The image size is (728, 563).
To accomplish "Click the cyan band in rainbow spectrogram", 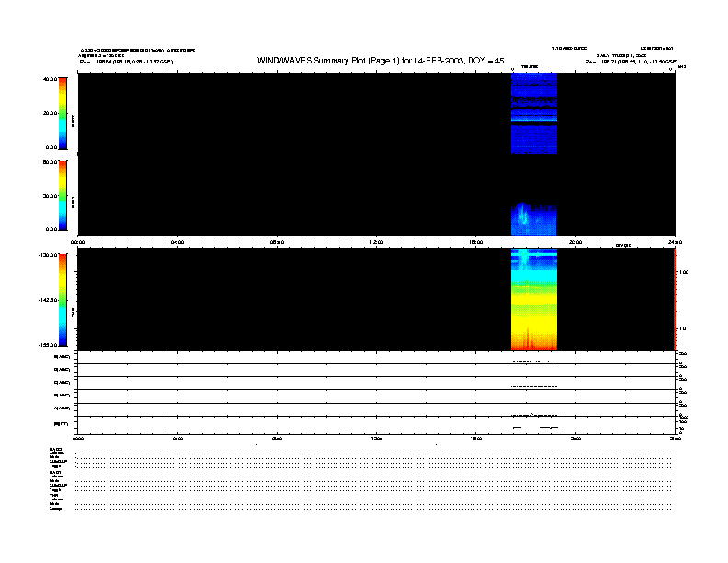I will click(x=534, y=276).
